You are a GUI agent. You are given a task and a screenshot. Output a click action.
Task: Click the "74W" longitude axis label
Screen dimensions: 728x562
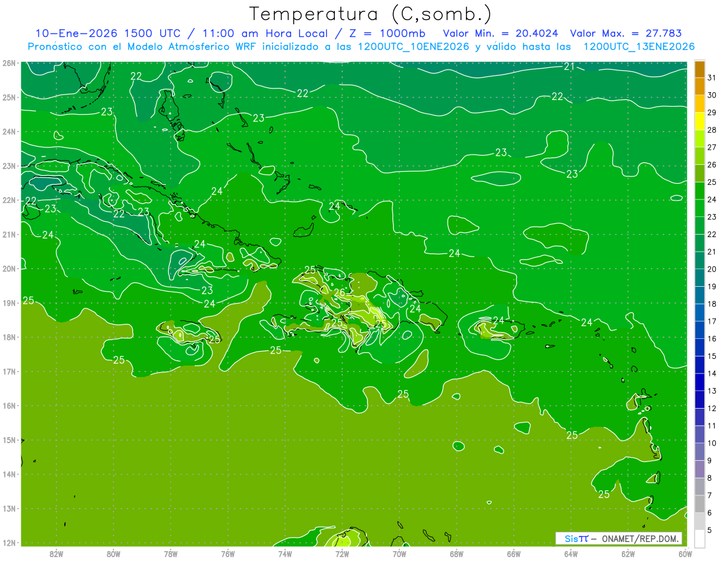(285, 554)
